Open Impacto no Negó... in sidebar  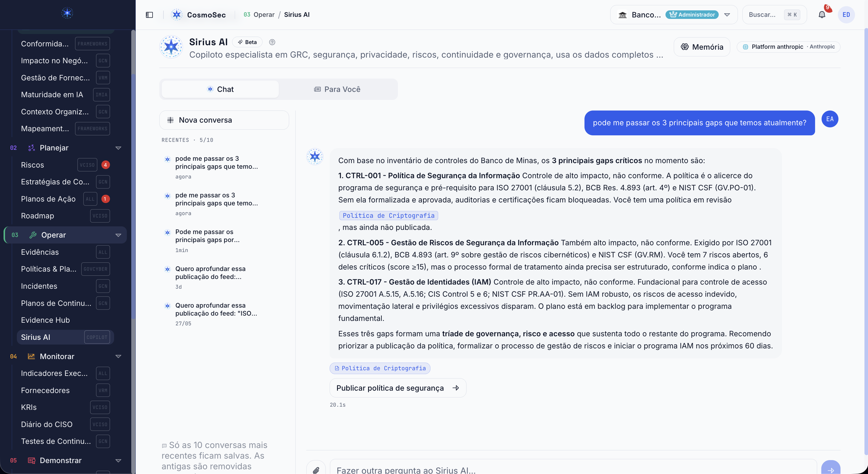65,61
